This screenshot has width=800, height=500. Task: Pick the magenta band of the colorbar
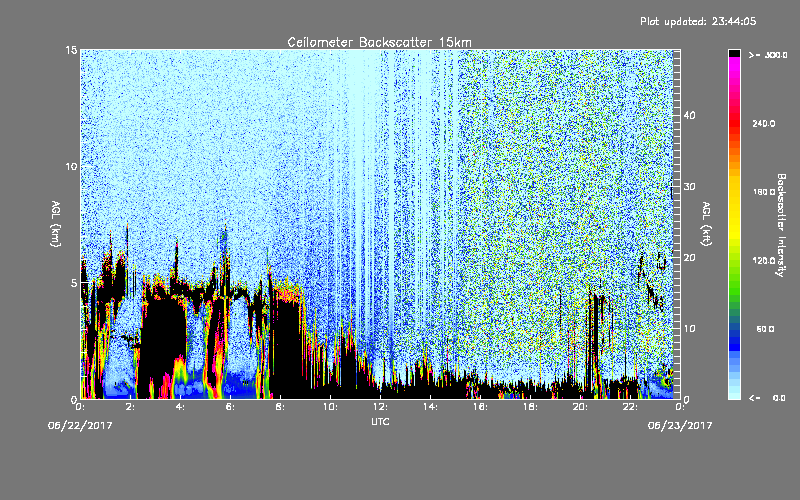[734, 62]
